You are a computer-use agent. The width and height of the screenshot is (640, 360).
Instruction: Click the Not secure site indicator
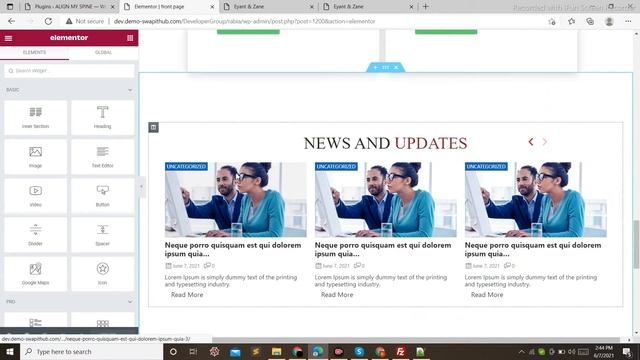point(84,21)
